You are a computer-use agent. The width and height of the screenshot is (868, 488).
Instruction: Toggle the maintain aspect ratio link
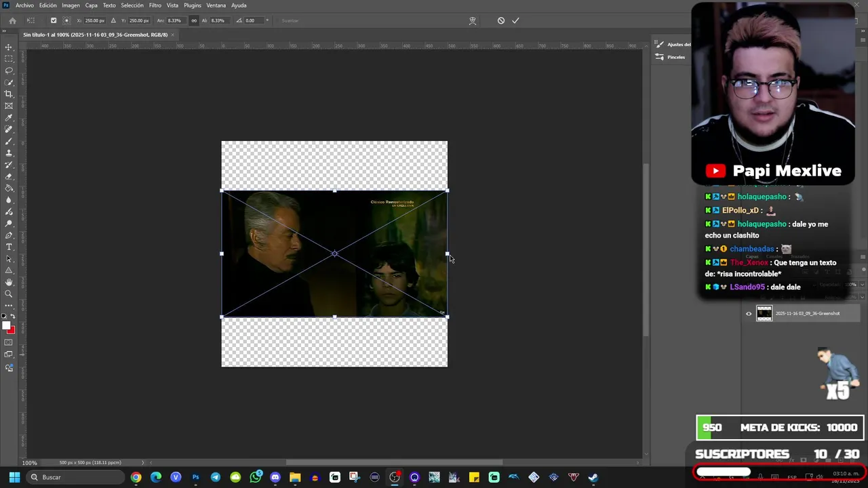(194, 20)
